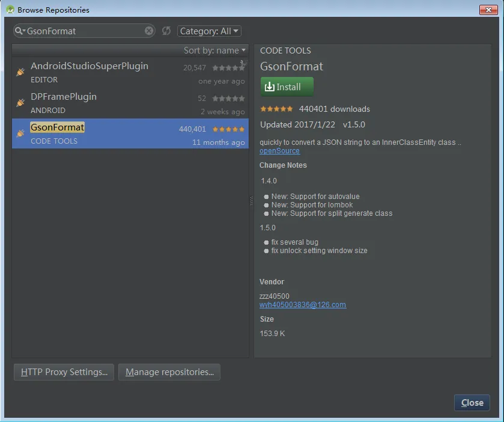Reload the plugin list

pos(166,31)
